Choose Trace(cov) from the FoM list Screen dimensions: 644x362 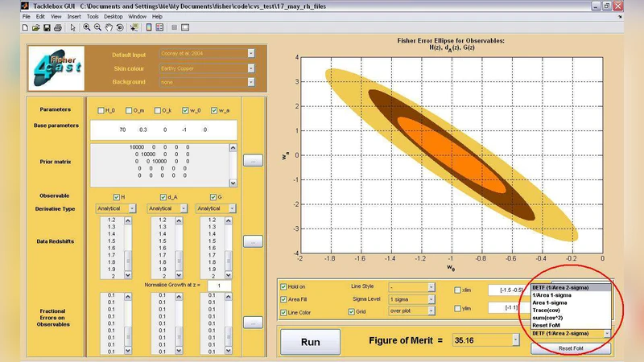coord(547,310)
